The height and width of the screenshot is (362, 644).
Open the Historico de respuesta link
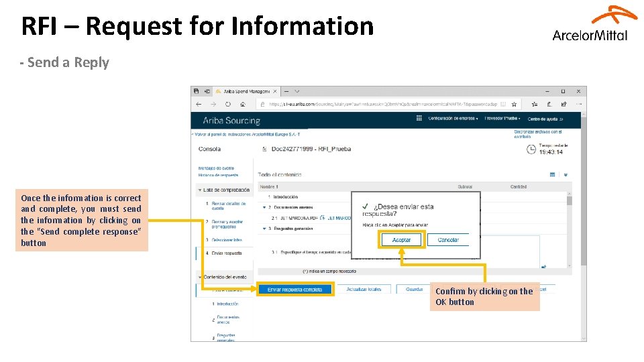(218, 175)
